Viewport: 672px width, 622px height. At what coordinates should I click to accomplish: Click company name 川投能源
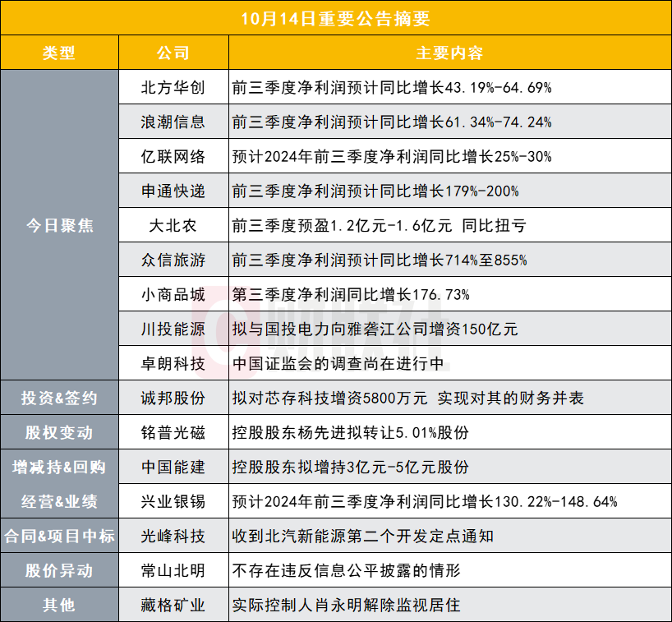[173, 329]
